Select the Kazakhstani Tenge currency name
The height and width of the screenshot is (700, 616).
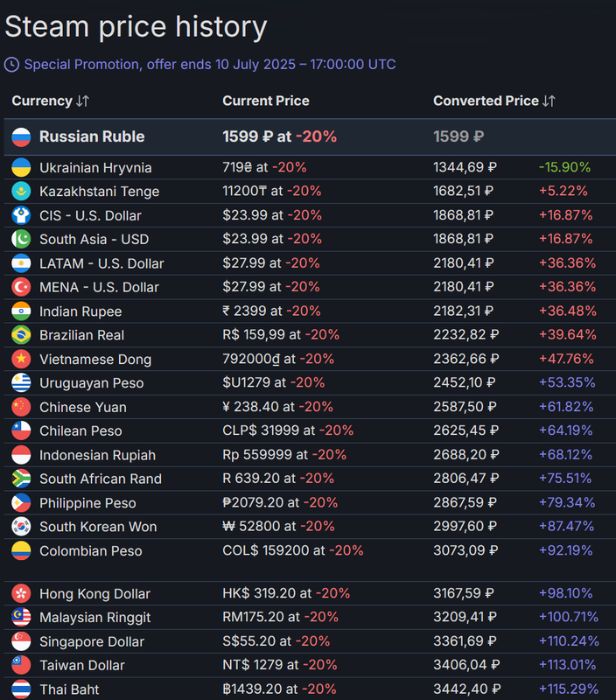point(99,192)
